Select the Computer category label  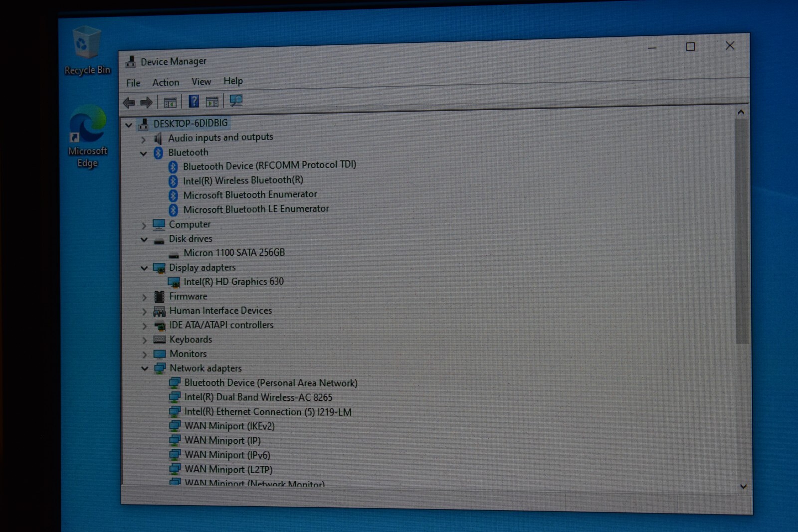190,224
